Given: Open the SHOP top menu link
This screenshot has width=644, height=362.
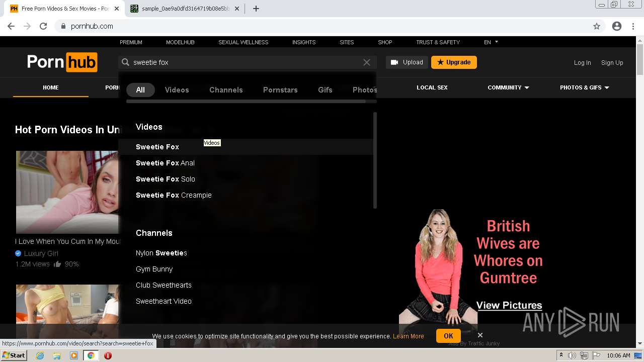Looking at the screenshot, I should (x=385, y=42).
